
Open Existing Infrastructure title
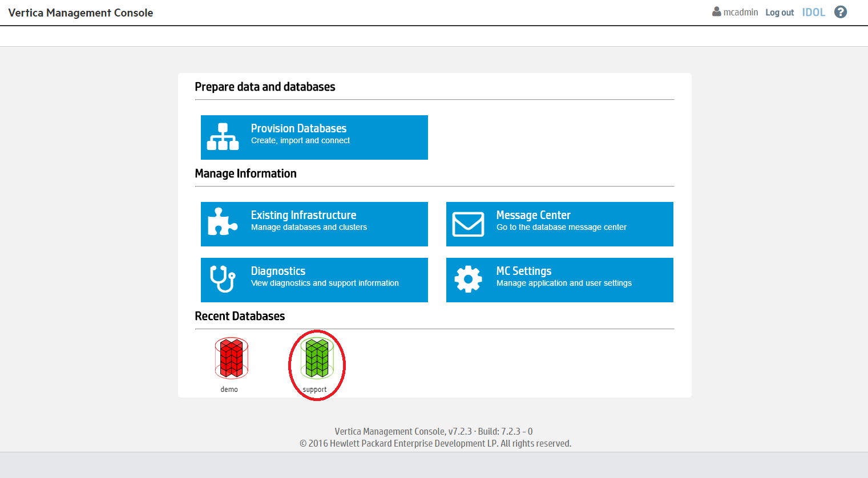pos(304,215)
